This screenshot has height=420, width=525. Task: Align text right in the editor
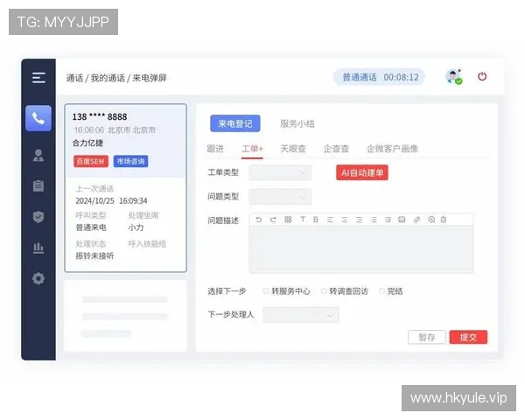click(359, 220)
